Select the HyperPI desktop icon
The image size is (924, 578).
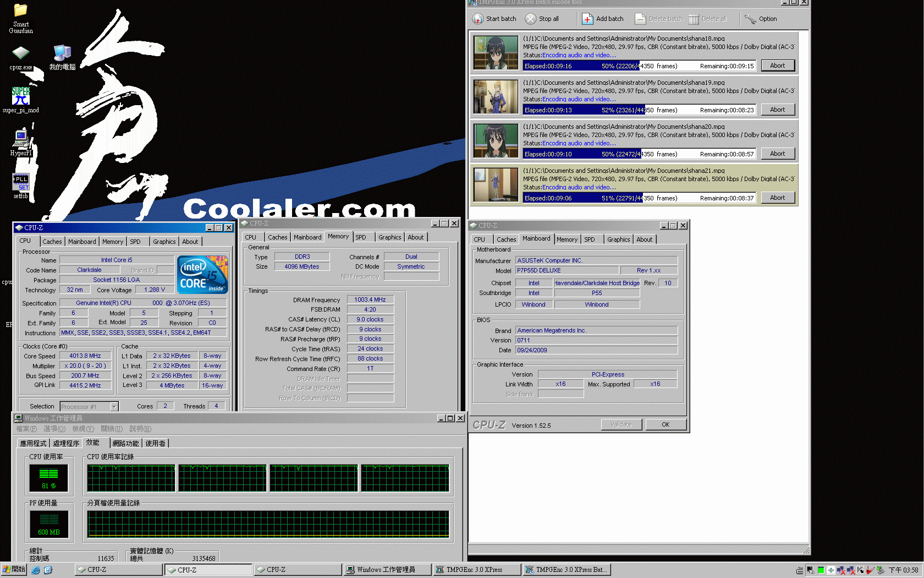pos(21,143)
